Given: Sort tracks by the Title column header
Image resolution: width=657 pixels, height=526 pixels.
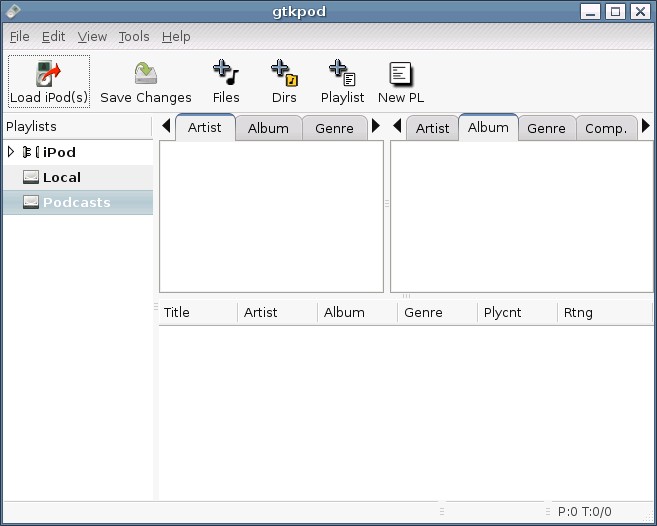Looking at the screenshot, I should click(x=198, y=312).
